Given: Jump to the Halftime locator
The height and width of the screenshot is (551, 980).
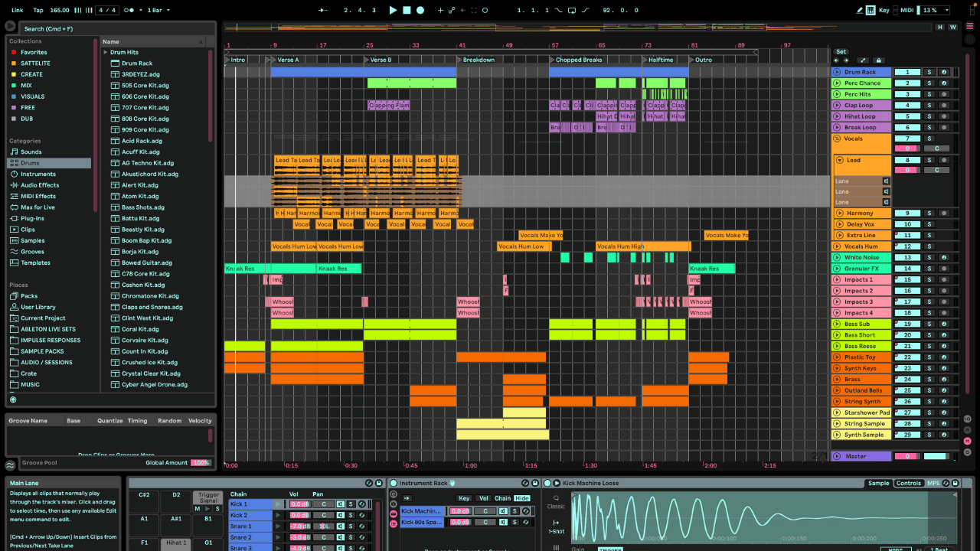Looking at the screenshot, I should pos(658,60).
